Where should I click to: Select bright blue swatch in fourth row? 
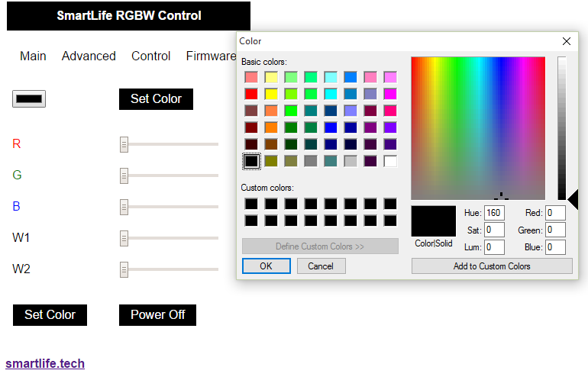coord(331,127)
